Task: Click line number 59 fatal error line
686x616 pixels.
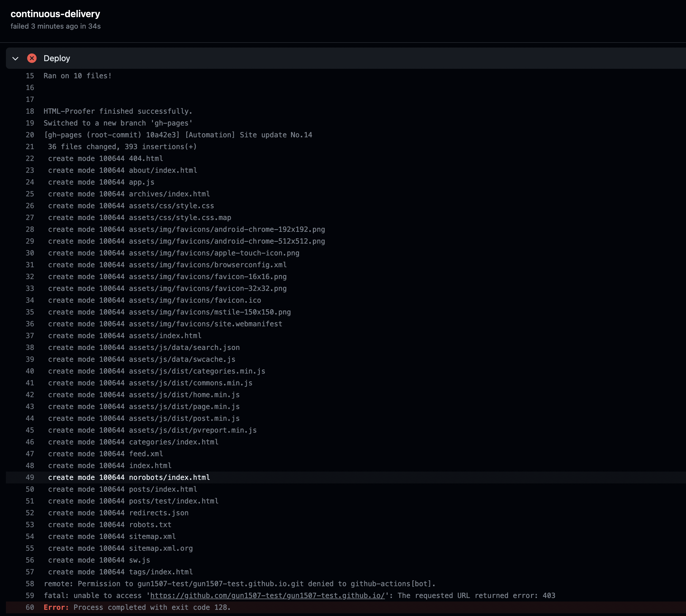Action: [x=30, y=595]
